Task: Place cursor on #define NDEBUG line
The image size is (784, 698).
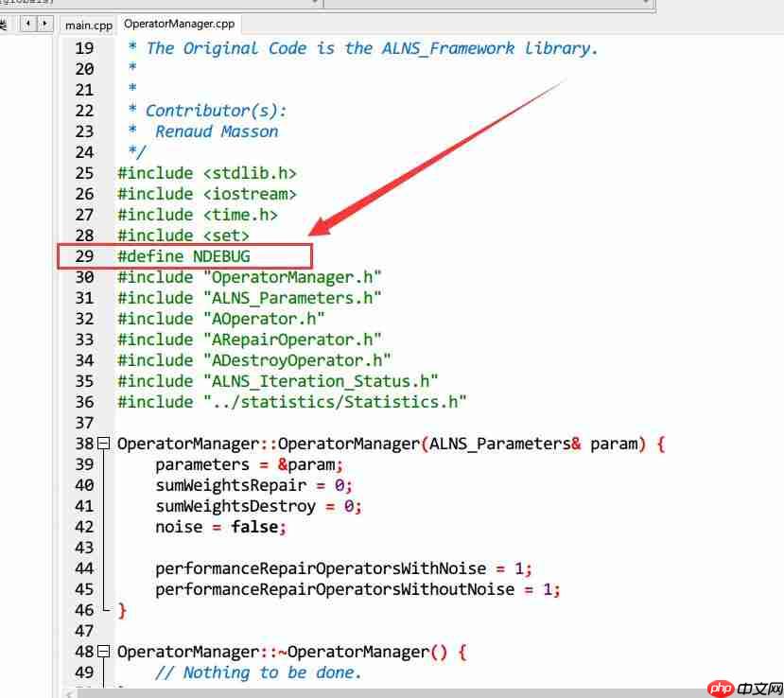Action: [184, 256]
